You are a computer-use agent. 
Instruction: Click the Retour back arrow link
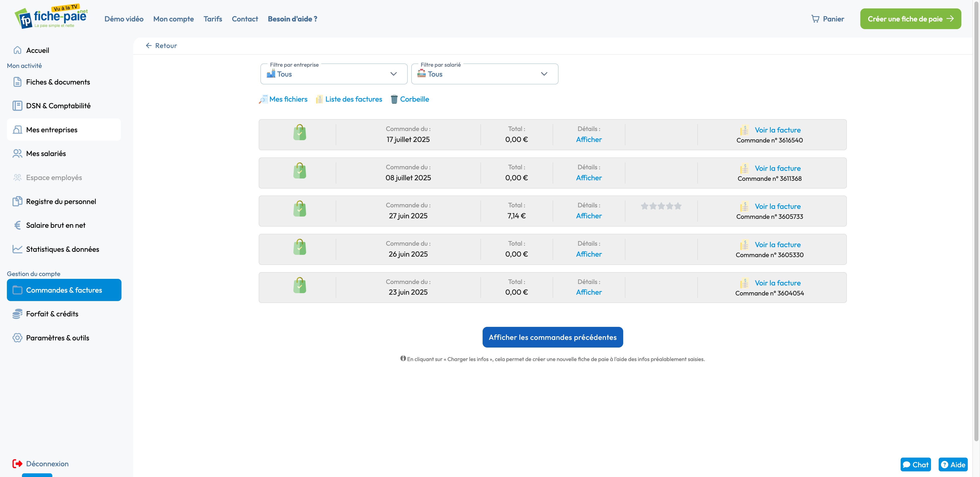pyautogui.click(x=161, y=46)
